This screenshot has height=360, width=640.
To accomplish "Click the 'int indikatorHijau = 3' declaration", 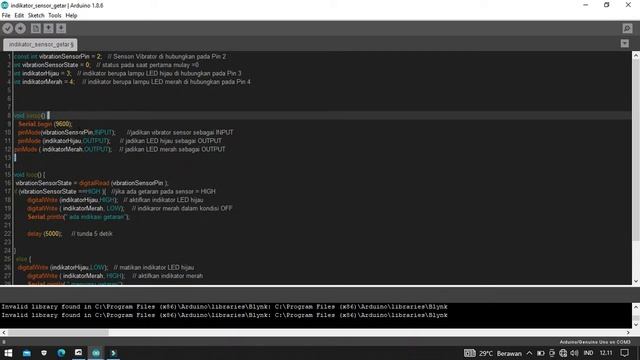I will tap(42, 73).
